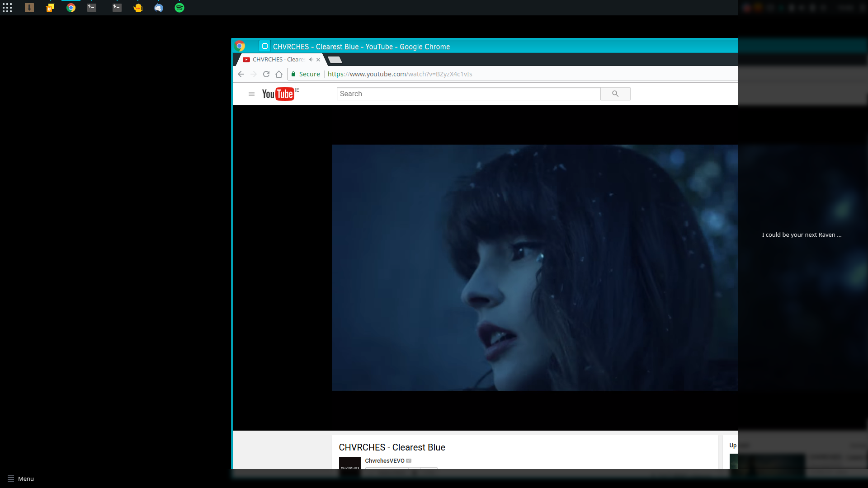Open the yellow teapot app icon
Screen dimensions: 868x488
(138, 8)
